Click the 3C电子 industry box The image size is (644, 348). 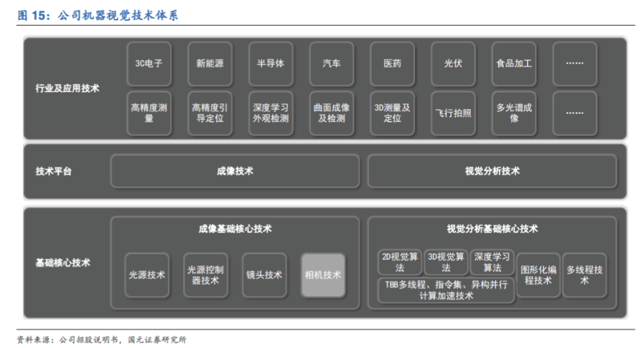pos(149,64)
